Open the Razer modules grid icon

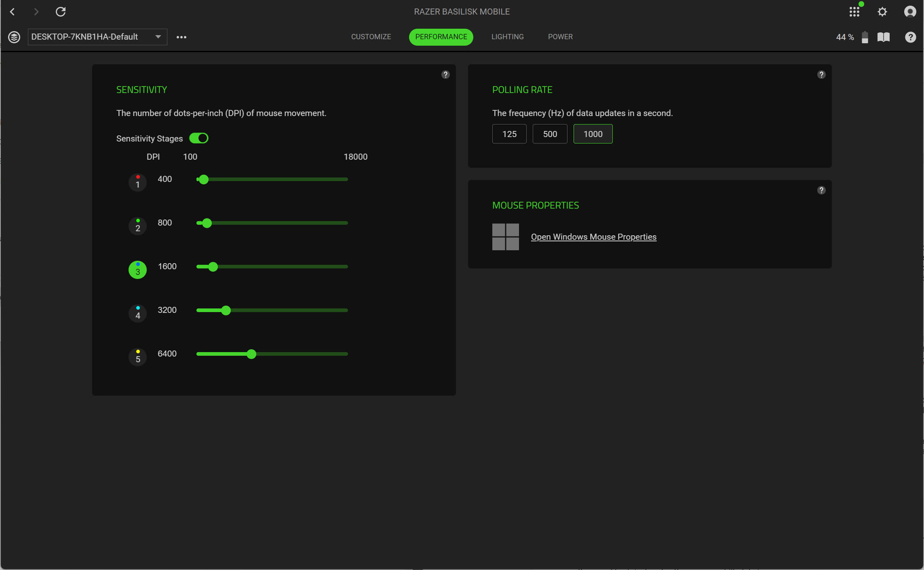[854, 12]
